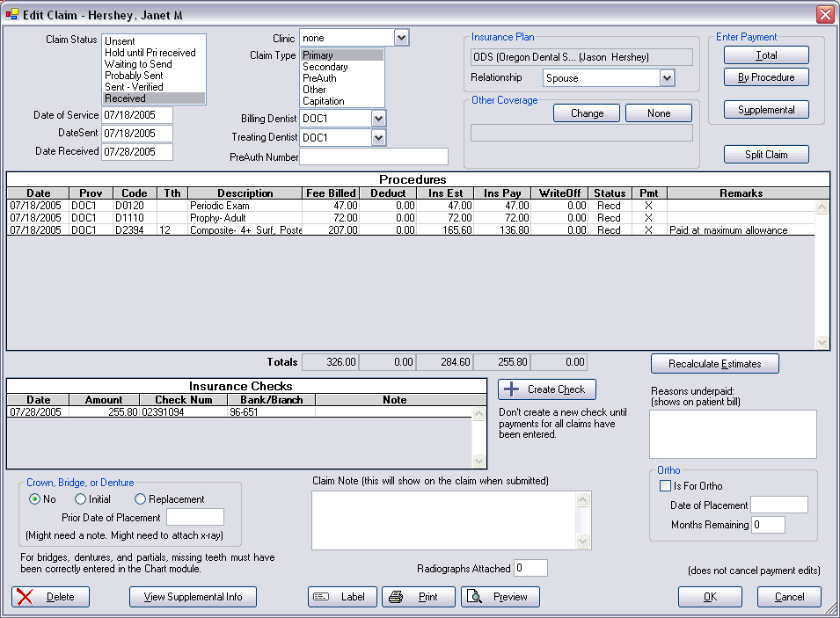Click the Edit Claim window title icon
This screenshot has height=618, width=840.
12,14
